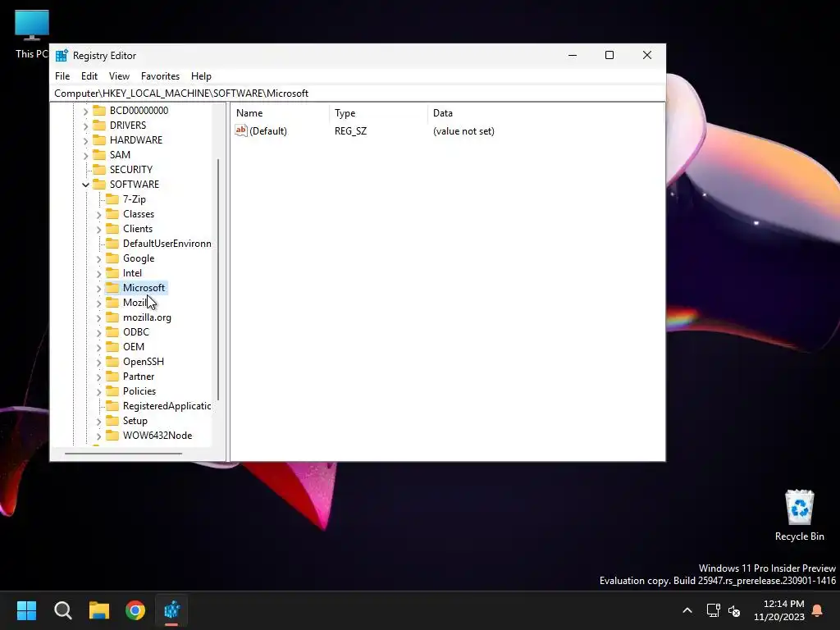Select the OpenSSH key label

click(x=143, y=362)
